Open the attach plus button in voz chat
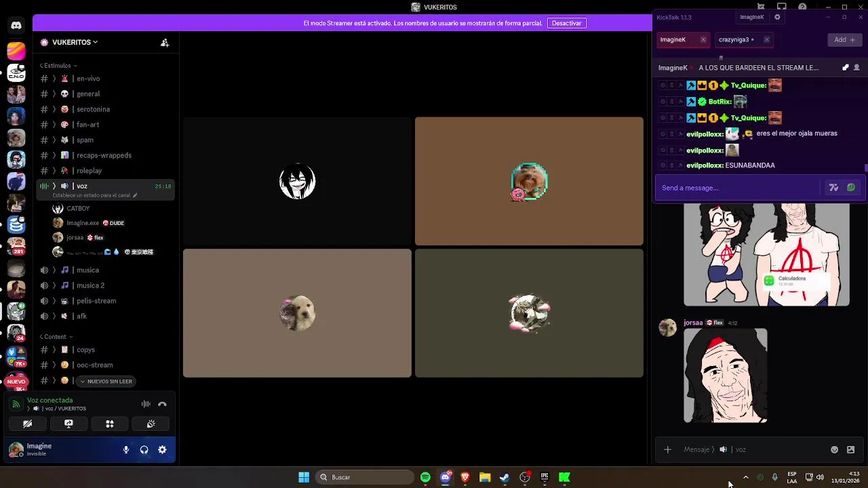This screenshot has height=488, width=868. [x=667, y=449]
